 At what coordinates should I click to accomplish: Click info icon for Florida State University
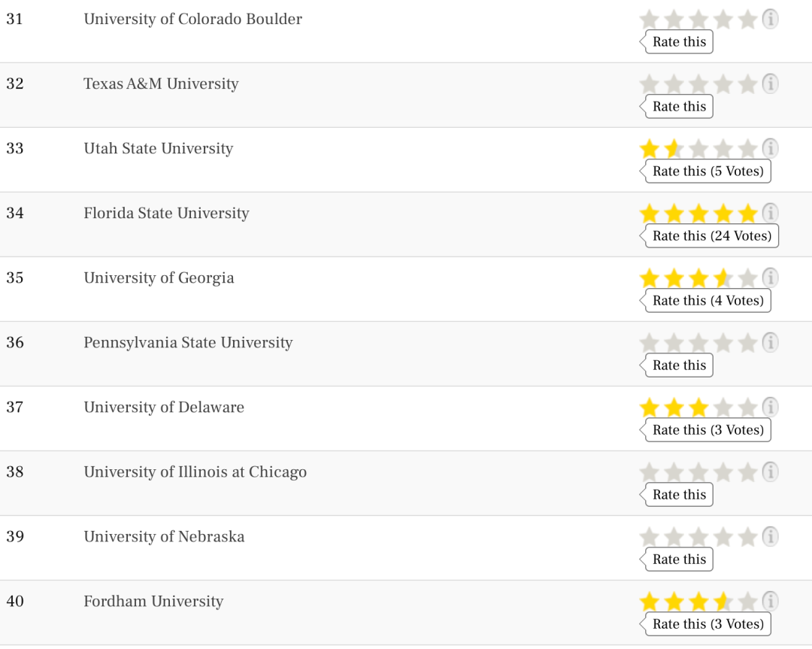770,214
